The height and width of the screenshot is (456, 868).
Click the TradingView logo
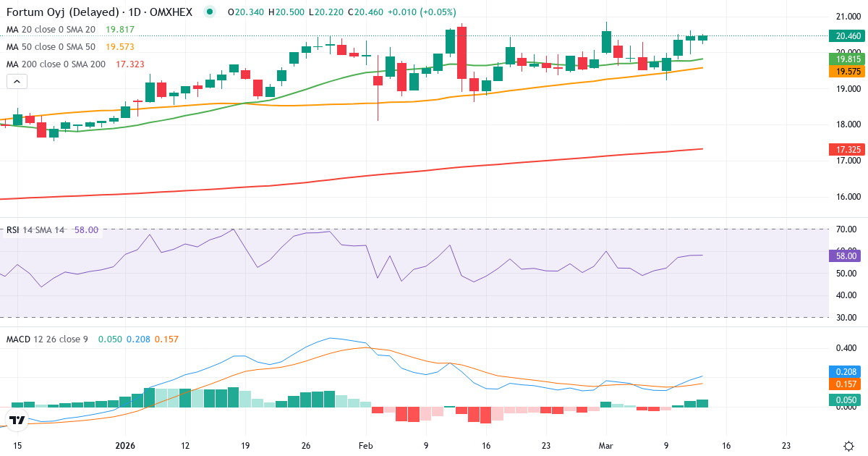(17, 420)
